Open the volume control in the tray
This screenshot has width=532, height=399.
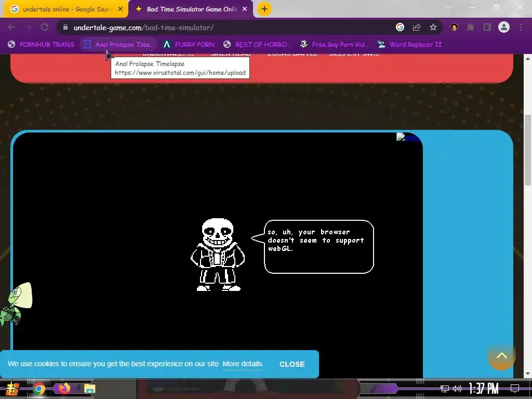[x=457, y=389]
